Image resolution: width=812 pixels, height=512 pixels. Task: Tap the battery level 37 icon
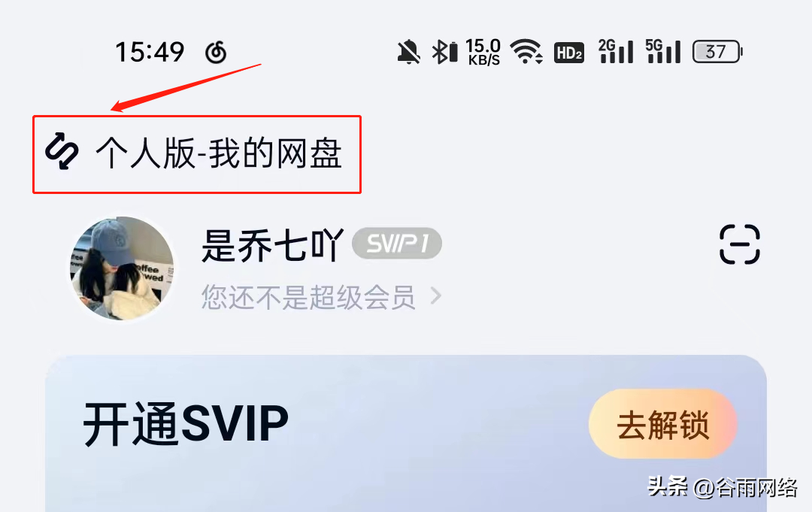point(718,52)
